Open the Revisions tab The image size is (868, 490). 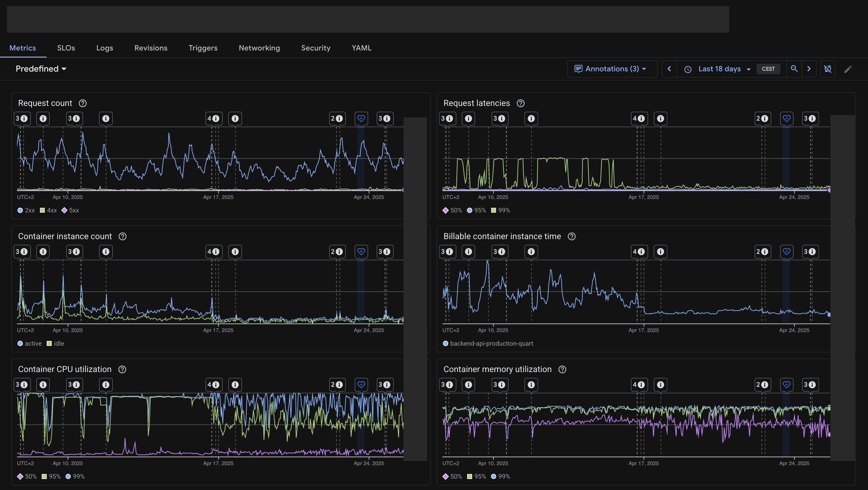coord(151,48)
